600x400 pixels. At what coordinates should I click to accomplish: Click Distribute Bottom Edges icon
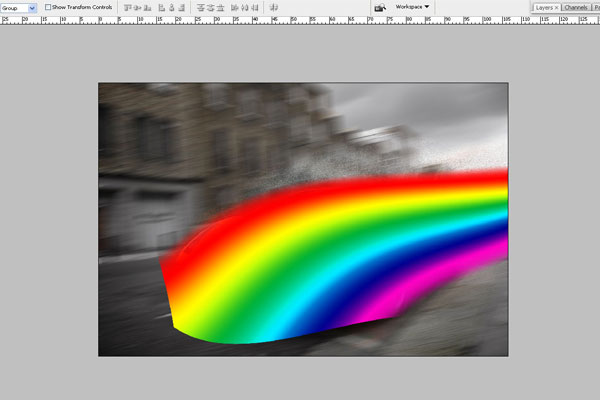(220, 7)
